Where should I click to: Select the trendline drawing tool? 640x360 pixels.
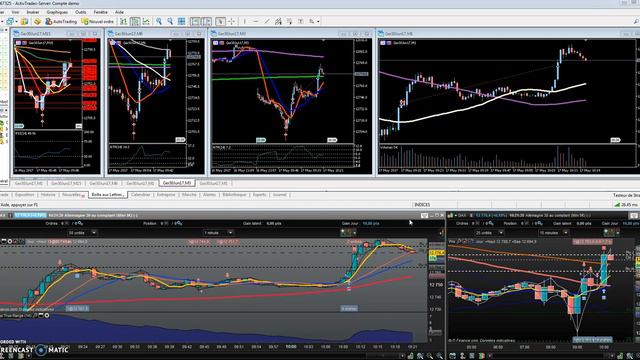pos(267,21)
